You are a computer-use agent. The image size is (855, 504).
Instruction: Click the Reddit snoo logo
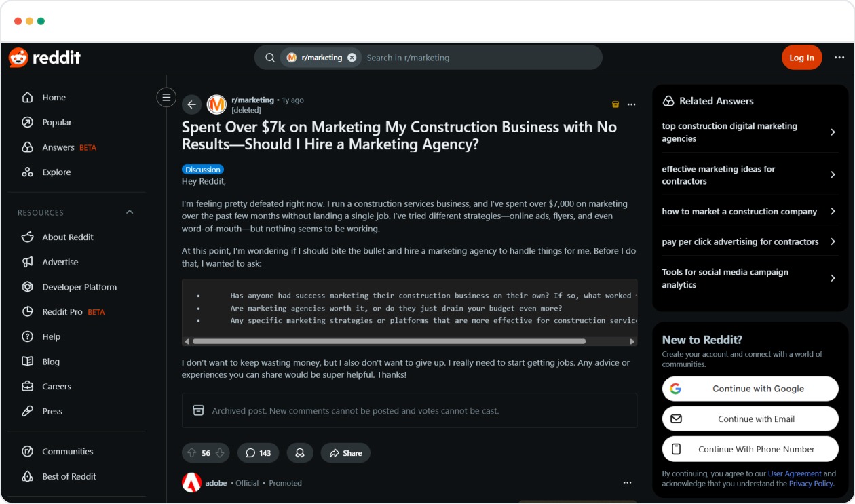[x=18, y=58]
